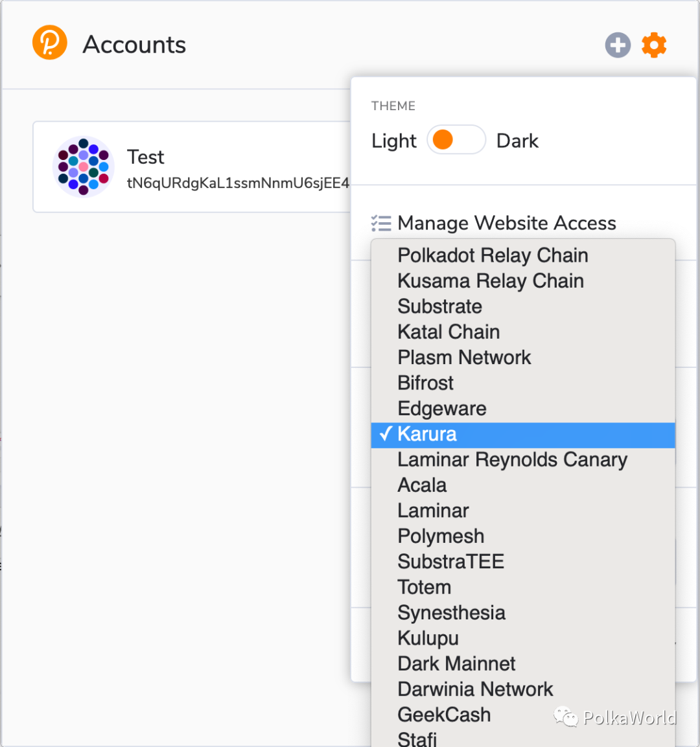700x747 pixels.
Task: Select Laminar Reynolds Canary option
Action: click(523, 460)
